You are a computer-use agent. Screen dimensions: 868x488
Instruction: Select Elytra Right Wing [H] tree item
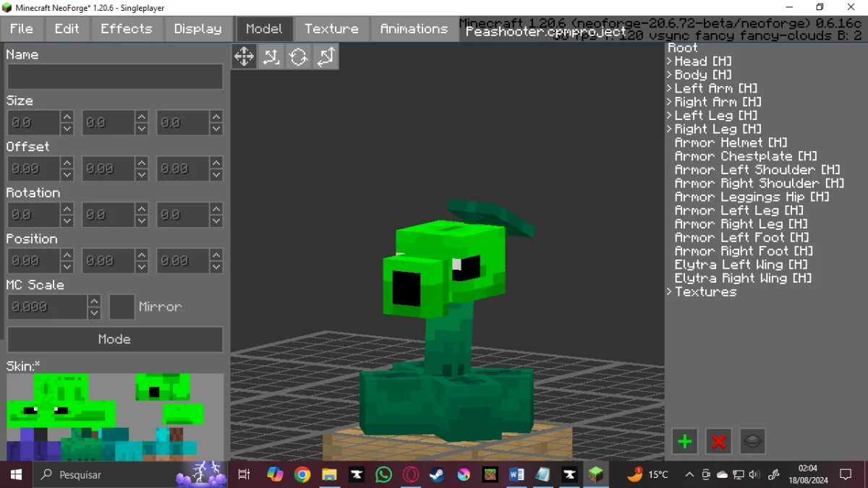pos(743,278)
